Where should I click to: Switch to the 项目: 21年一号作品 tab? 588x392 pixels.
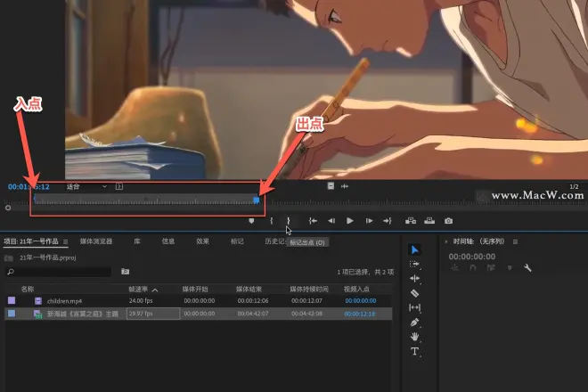click(31, 241)
